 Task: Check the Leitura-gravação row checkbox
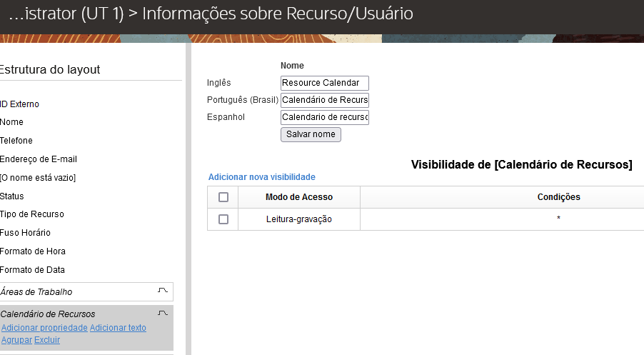(223, 219)
